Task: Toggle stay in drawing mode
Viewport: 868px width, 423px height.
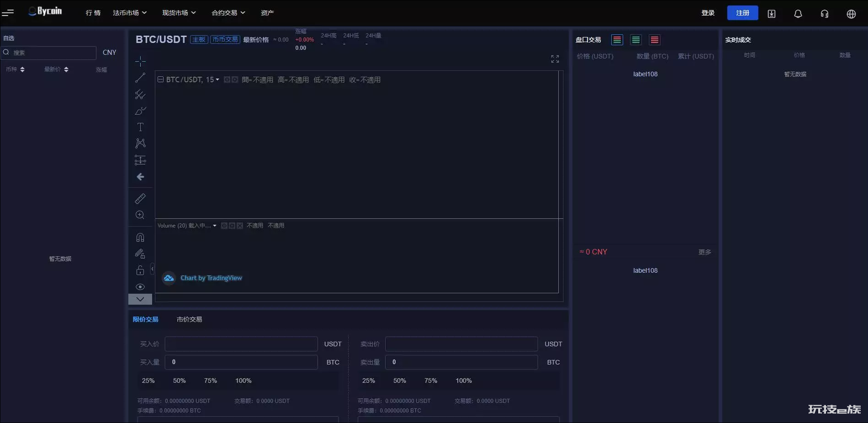Action: tap(140, 254)
